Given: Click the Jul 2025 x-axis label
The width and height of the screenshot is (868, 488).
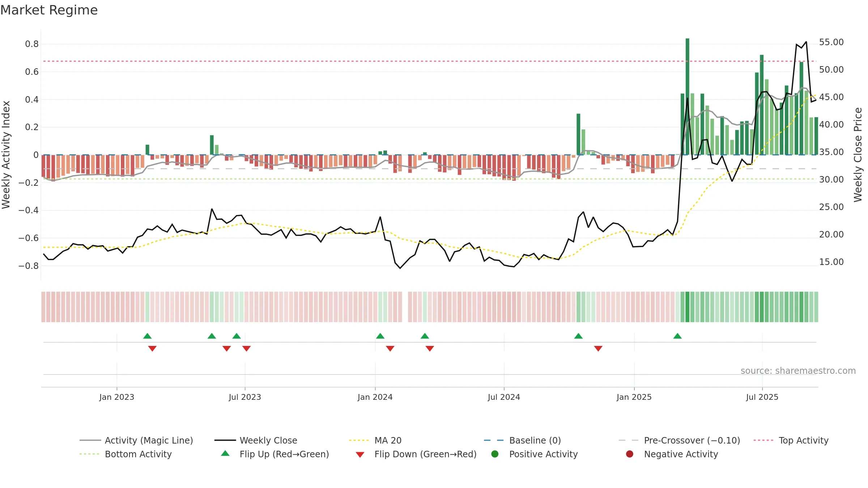Looking at the screenshot, I should click(x=762, y=397).
